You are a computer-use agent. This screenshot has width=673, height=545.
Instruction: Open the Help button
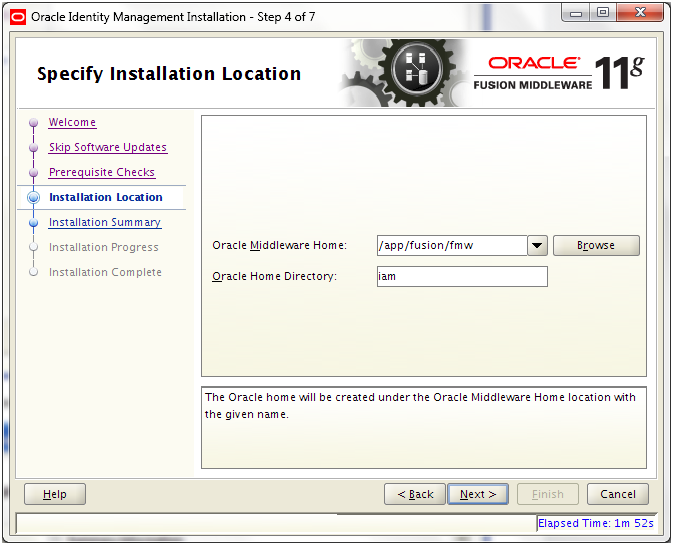pyautogui.click(x=55, y=494)
